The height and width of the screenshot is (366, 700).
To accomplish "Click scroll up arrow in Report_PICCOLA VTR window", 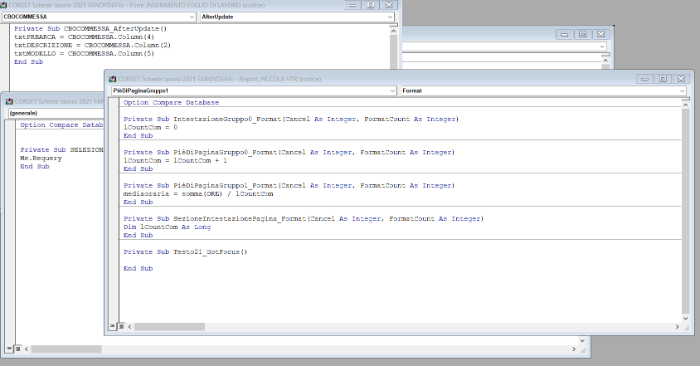I will 686,104.
